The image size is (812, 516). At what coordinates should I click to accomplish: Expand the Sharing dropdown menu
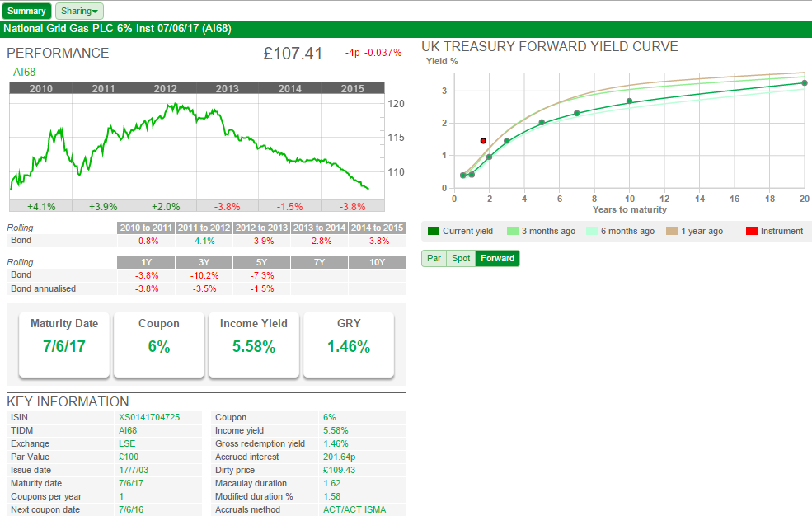pos(79,11)
